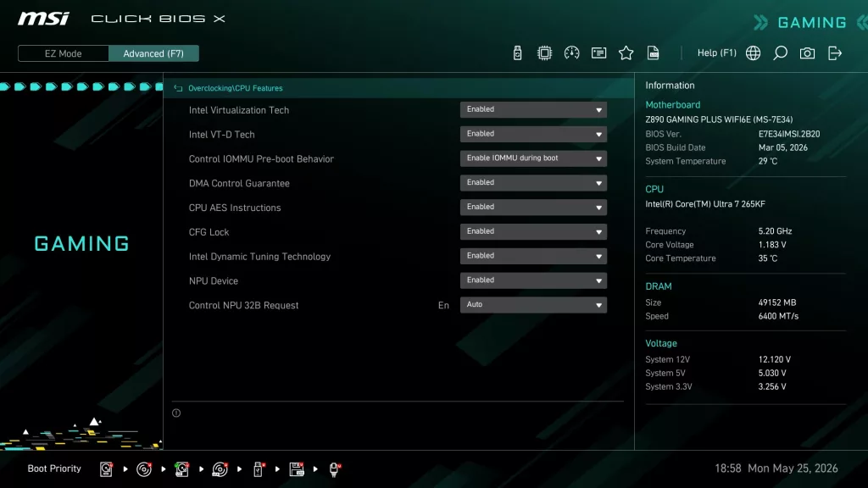Click the 1.183 V core voltage value
This screenshot has width=868, height=488.
pos(772,245)
